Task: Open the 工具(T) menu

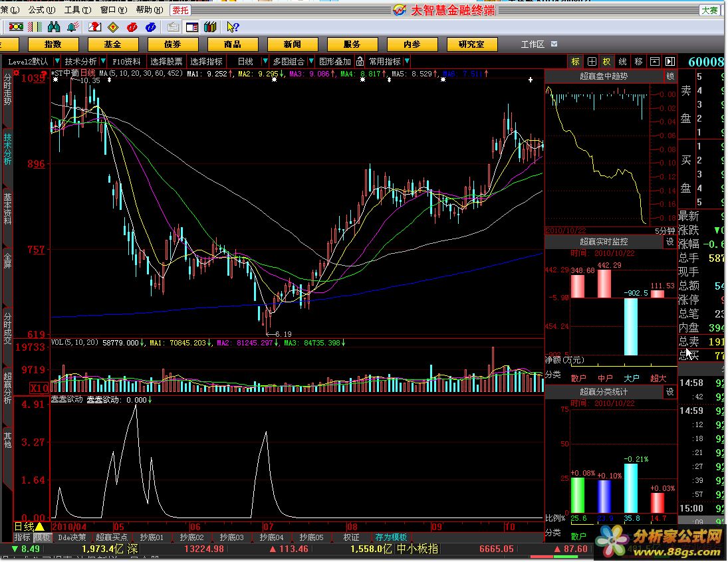Action: tap(78, 10)
